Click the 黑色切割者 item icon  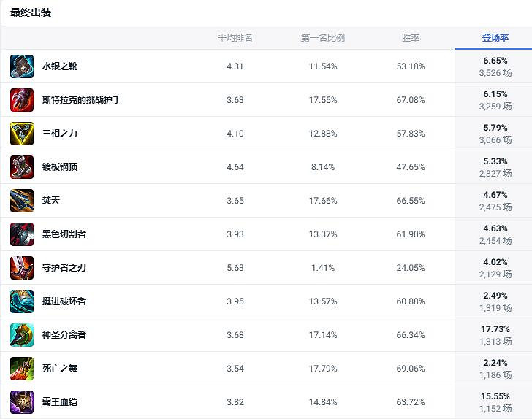click(x=22, y=234)
